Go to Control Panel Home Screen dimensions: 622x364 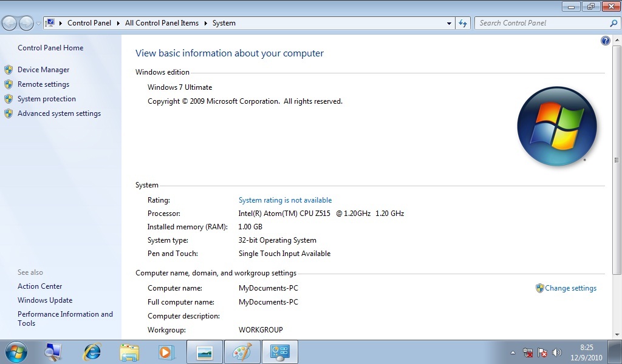tap(50, 48)
